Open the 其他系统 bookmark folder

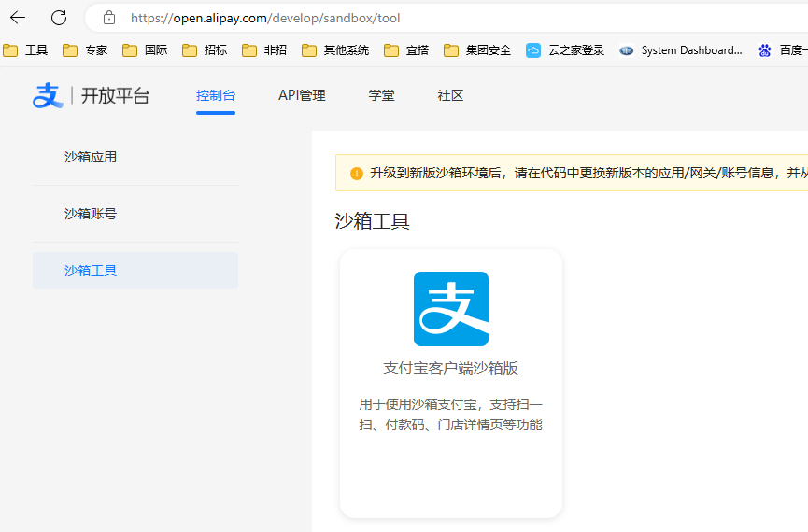point(335,50)
